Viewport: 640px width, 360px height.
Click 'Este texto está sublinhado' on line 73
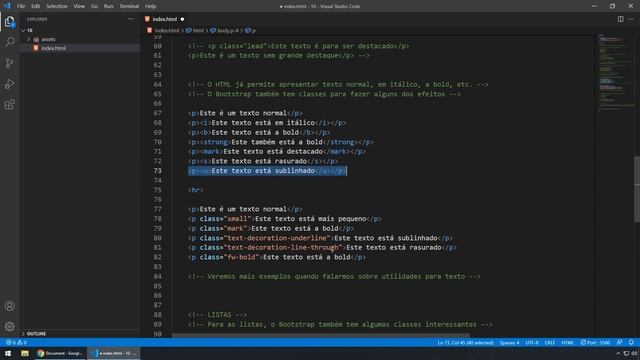click(263, 171)
